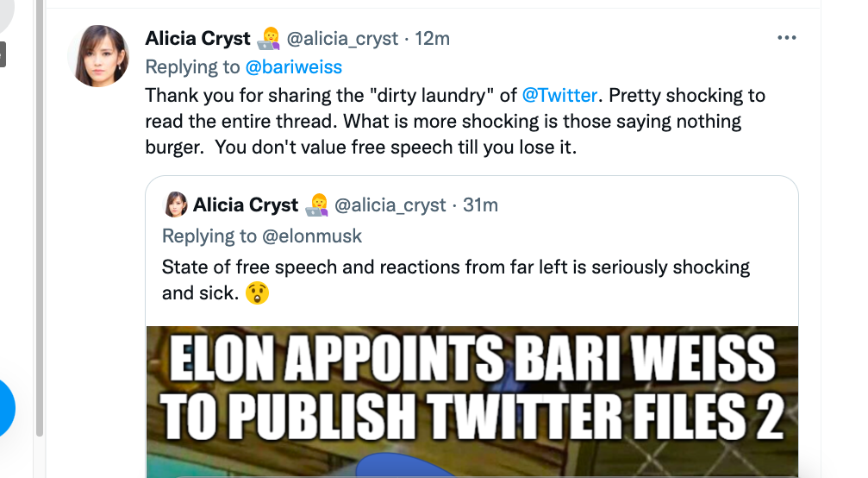Viewport: 868px width, 478px height.
Task: Open the three-dot more options menu
Action: tap(787, 38)
